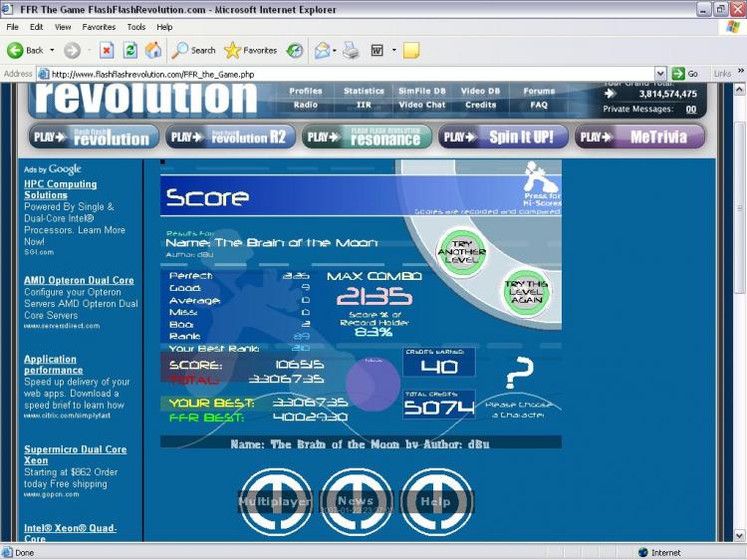
Task: Expand the address bar dropdown arrow
Action: 660,74
